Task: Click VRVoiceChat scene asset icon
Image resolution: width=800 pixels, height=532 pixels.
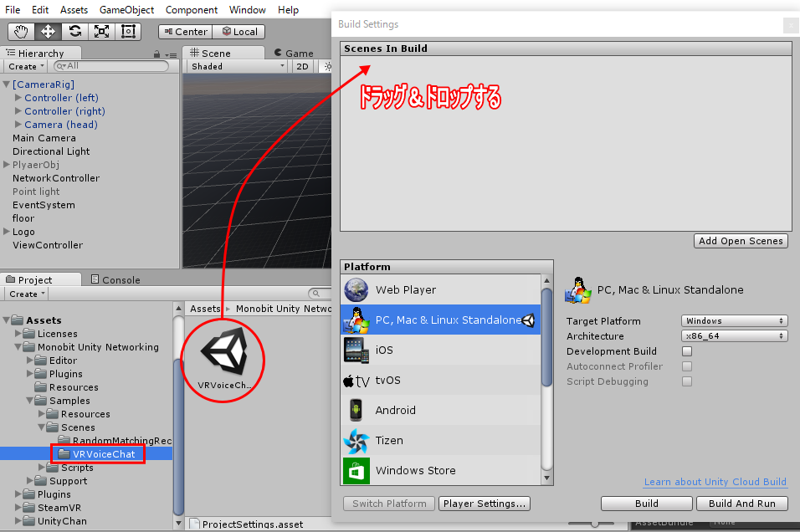Action: pos(224,351)
